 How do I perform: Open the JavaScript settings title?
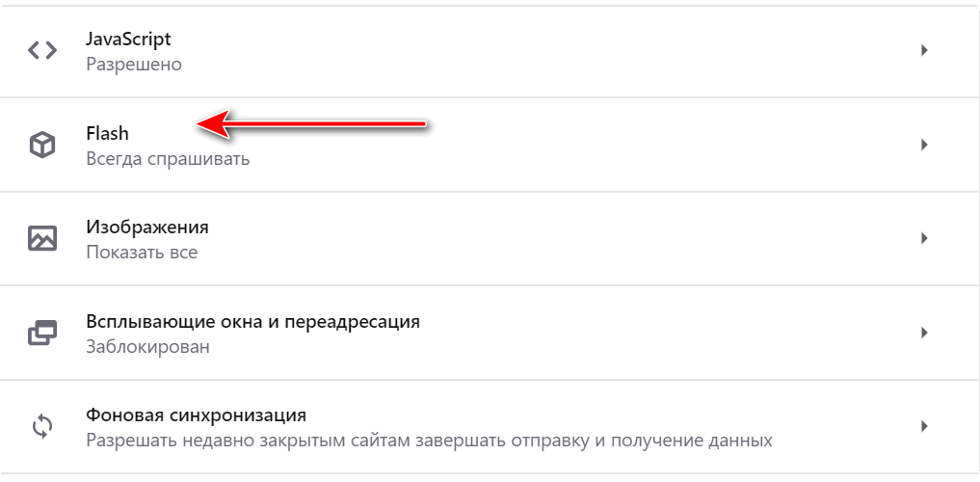point(128,40)
